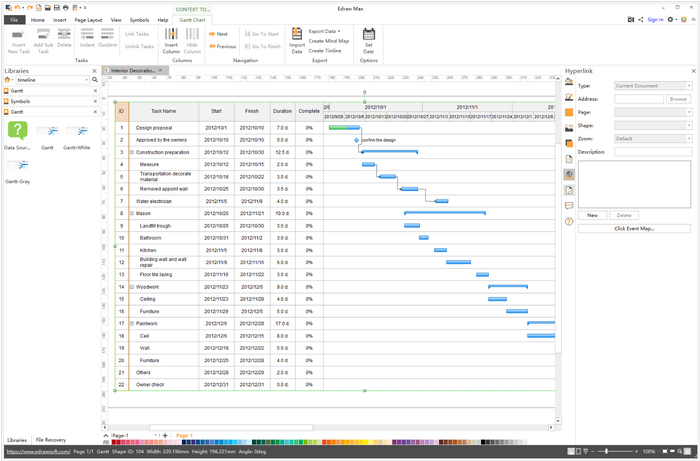Select the Gantt-Gray library shape

click(x=18, y=171)
